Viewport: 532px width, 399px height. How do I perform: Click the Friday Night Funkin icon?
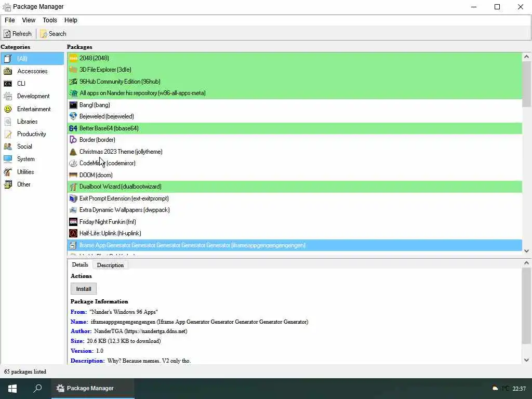coord(73,222)
